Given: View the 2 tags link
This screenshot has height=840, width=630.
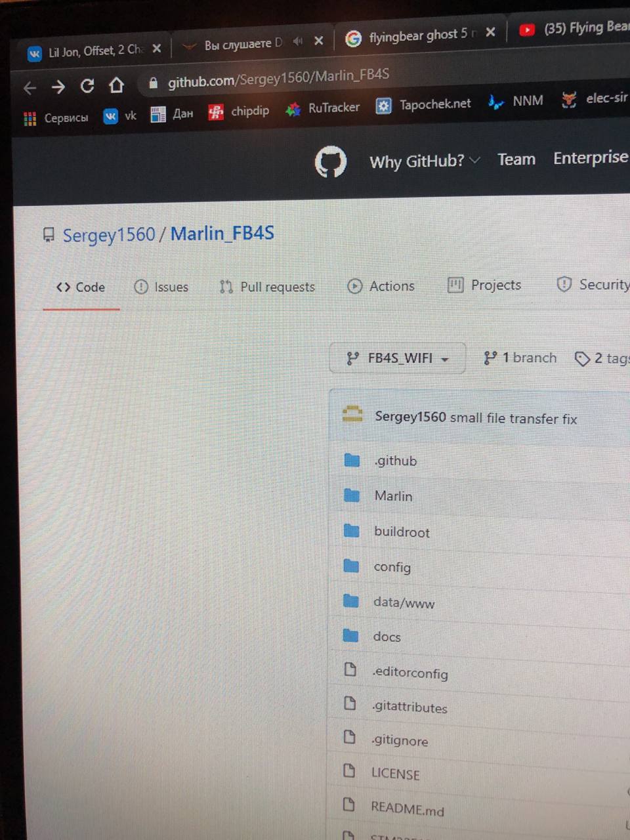Looking at the screenshot, I should click(601, 358).
